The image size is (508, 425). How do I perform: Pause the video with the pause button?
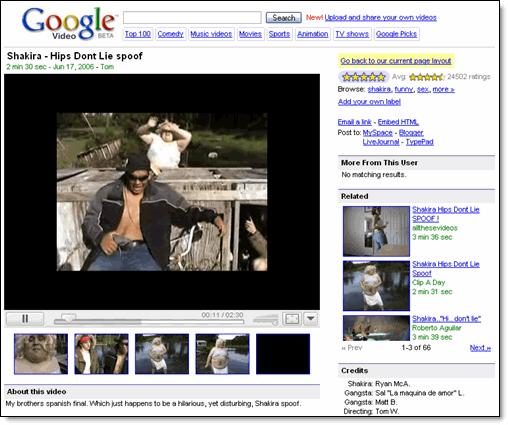pyautogui.click(x=25, y=319)
